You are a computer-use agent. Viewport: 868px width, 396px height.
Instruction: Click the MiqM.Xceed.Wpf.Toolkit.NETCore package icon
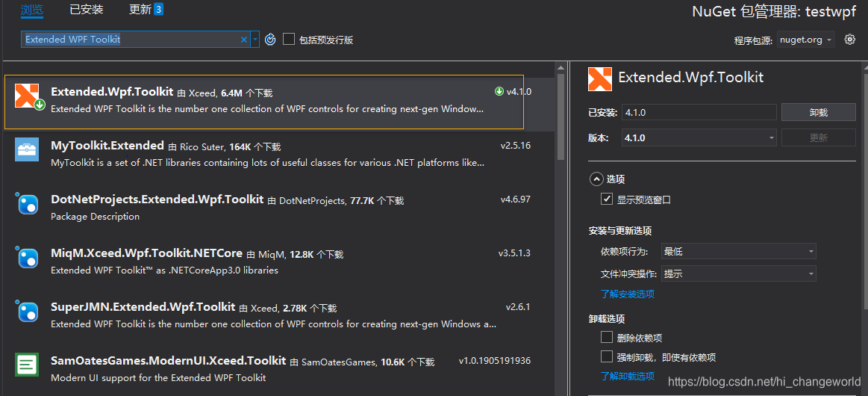tap(27, 258)
